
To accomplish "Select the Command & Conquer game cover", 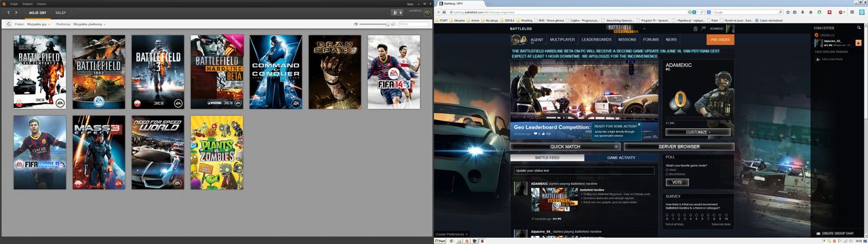I will tap(276, 72).
